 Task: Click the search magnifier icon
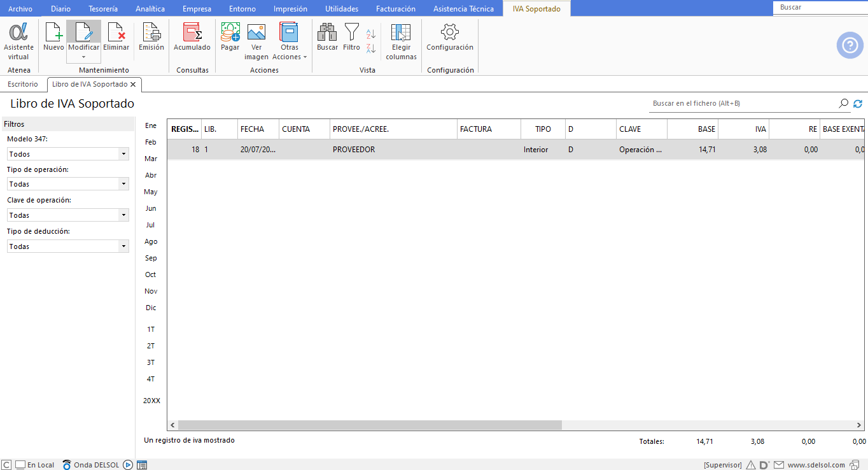click(844, 103)
